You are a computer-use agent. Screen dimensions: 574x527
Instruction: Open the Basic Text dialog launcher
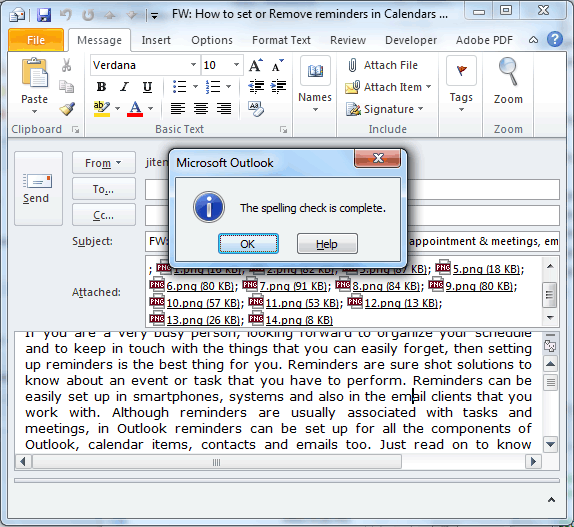pyautogui.click(x=283, y=130)
